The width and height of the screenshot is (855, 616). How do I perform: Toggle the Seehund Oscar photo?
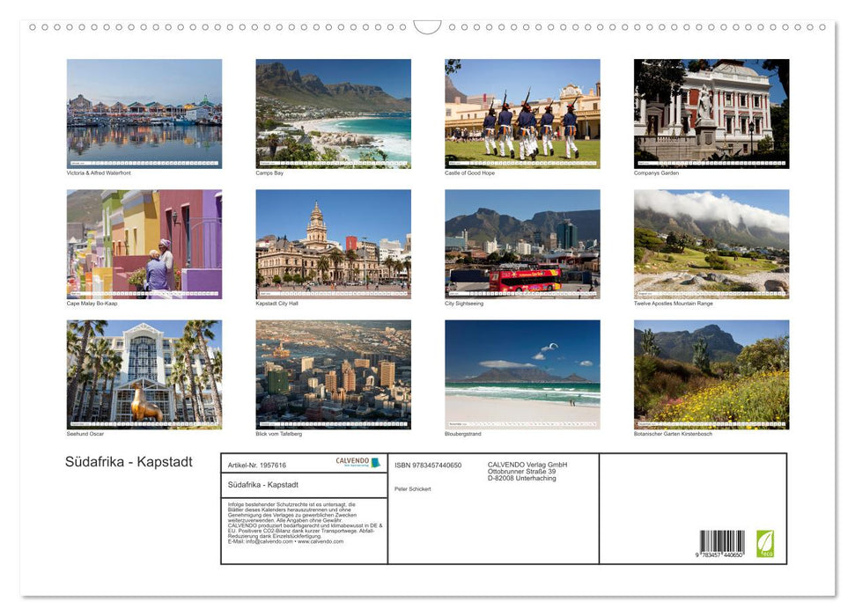point(144,373)
